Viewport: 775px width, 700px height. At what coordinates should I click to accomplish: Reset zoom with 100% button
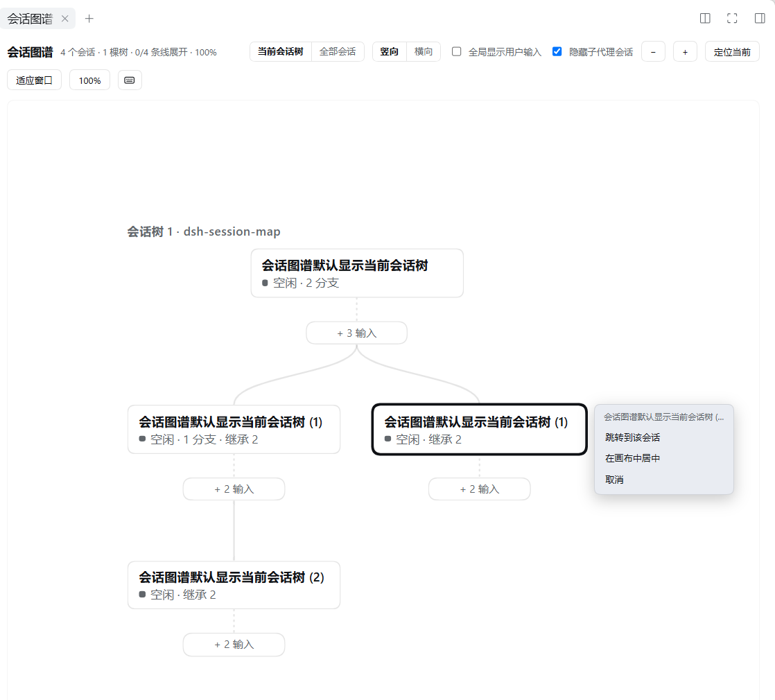(x=89, y=80)
